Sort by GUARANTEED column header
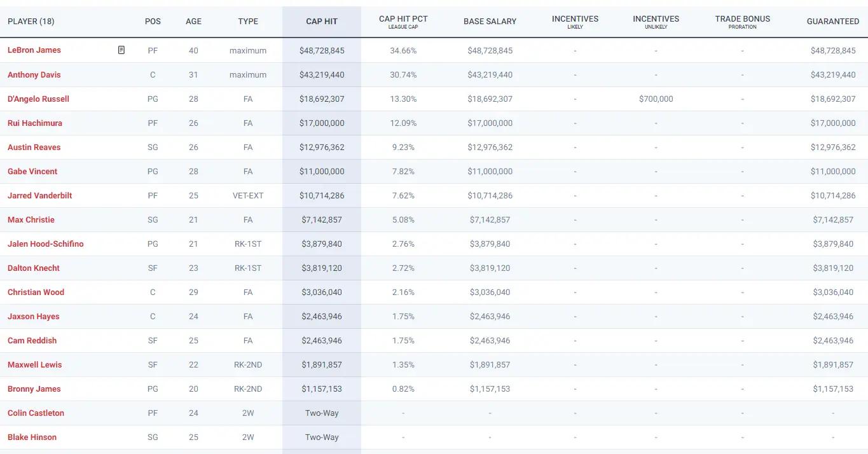This screenshot has width=868, height=454. click(832, 22)
